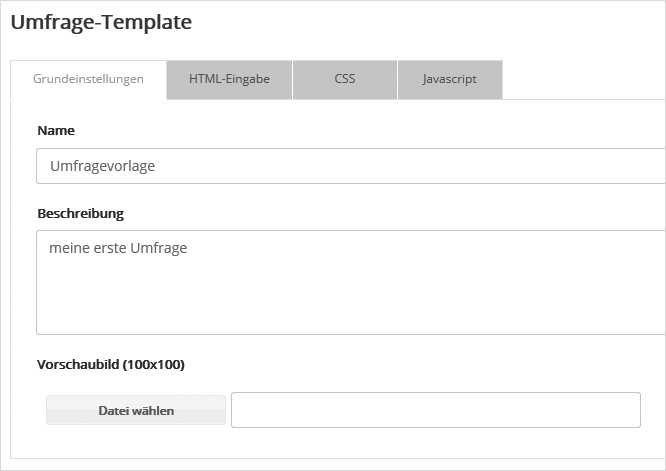The height and width of the screenshot is (471, 666).
Task: Click the "Beschreibung" field label
Action: point(80,213)
